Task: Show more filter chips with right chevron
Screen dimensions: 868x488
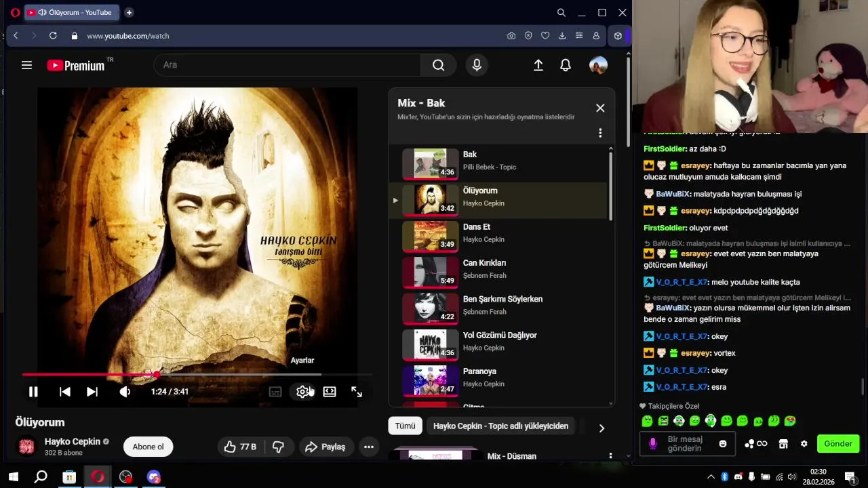Action: pyautogui.click(x=601, y=428)
